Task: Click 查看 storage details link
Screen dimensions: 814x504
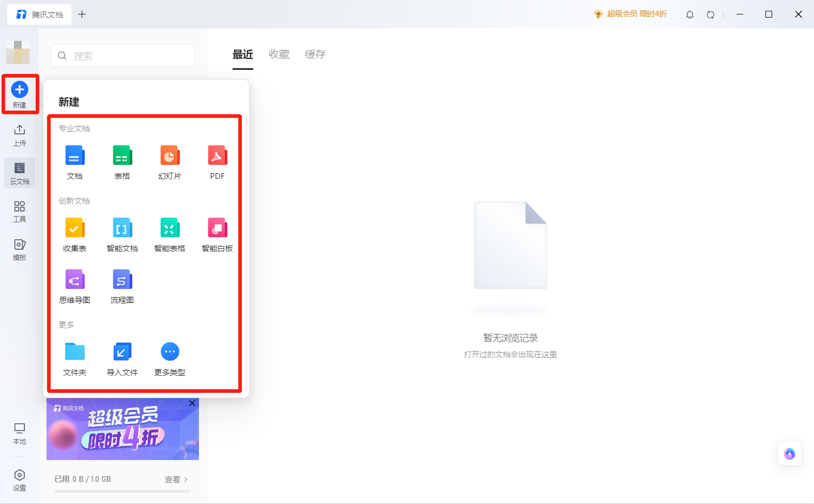Action: (x=176, y=480)
